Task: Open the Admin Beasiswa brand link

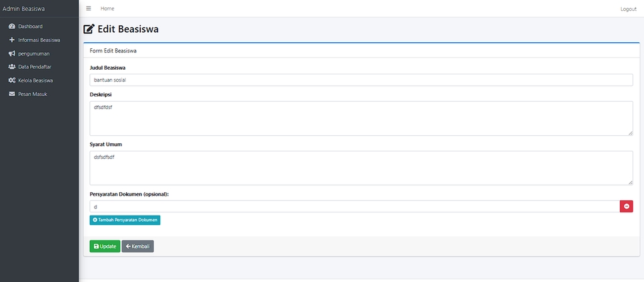Action: 25,9
